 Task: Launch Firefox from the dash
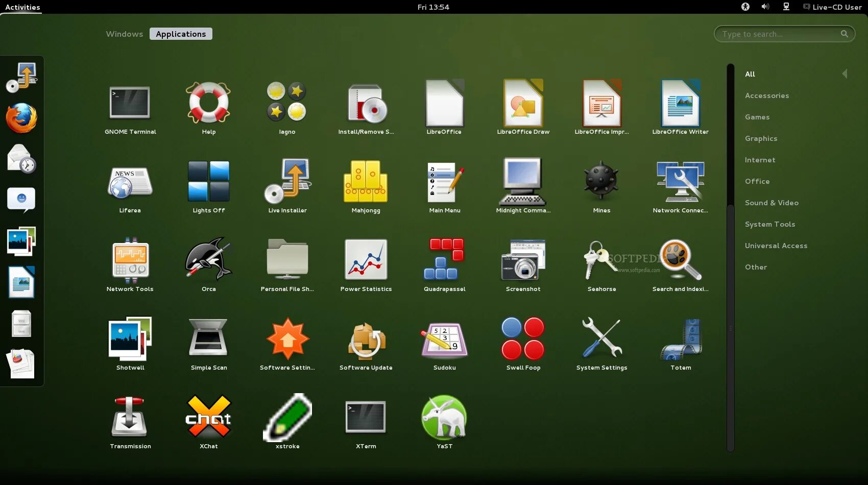tap(21, 118)
